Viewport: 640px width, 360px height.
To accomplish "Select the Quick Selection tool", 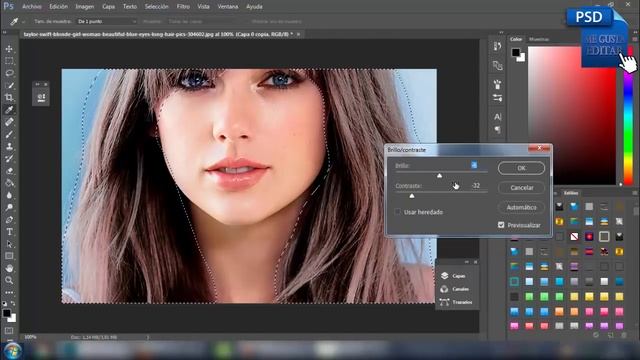I will pyautogui.click(x=9, y=85).
